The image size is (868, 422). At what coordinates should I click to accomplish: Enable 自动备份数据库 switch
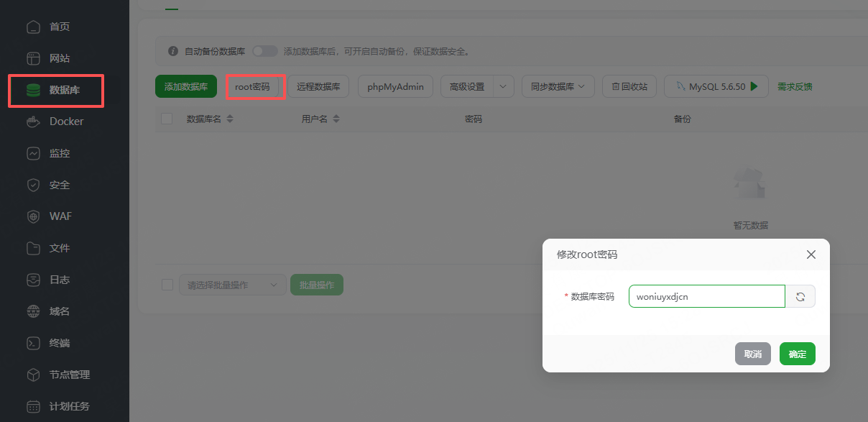(264, 50)
